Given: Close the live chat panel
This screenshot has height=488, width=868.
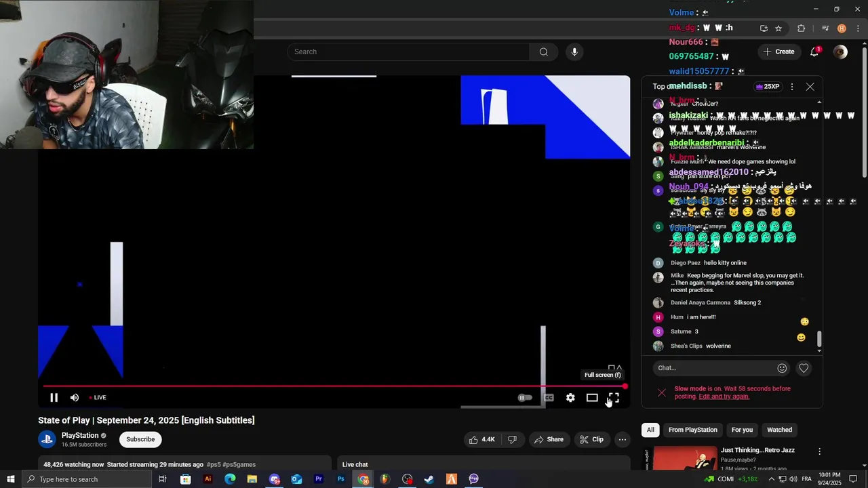Looking at the screenshot, I should 810,87.
